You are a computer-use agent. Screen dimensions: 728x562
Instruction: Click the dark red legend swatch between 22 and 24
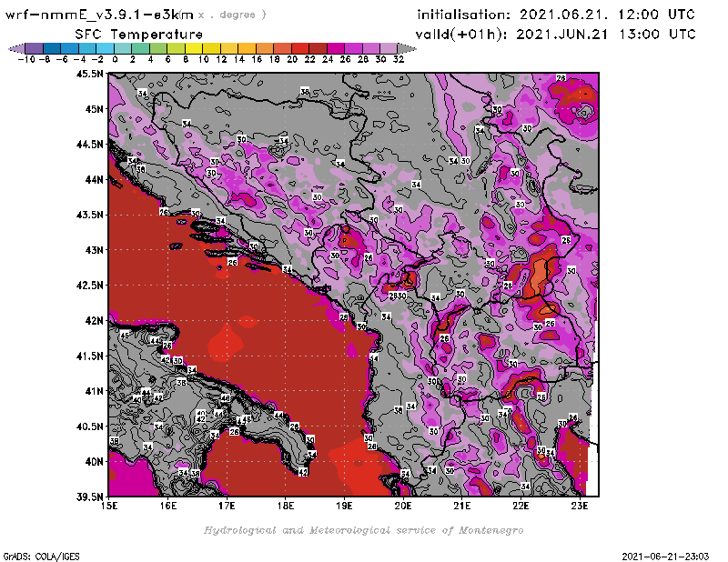[x=318, y=48]
